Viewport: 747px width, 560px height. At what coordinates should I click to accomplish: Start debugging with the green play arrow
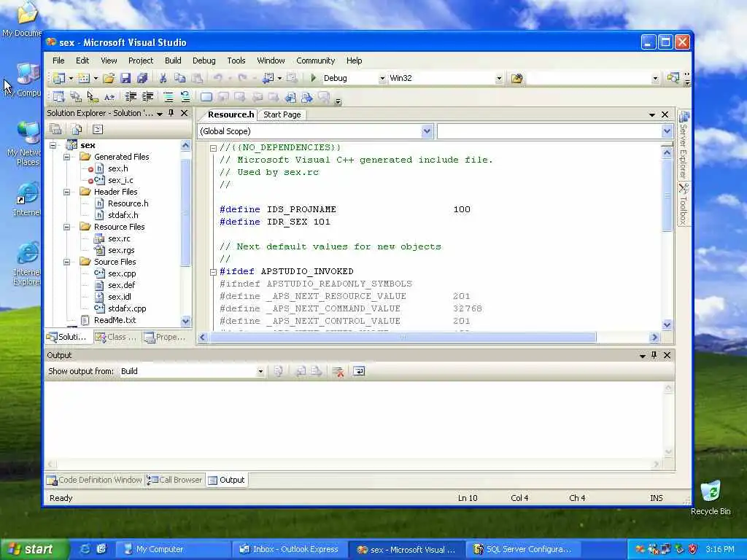tap(314, 77)
